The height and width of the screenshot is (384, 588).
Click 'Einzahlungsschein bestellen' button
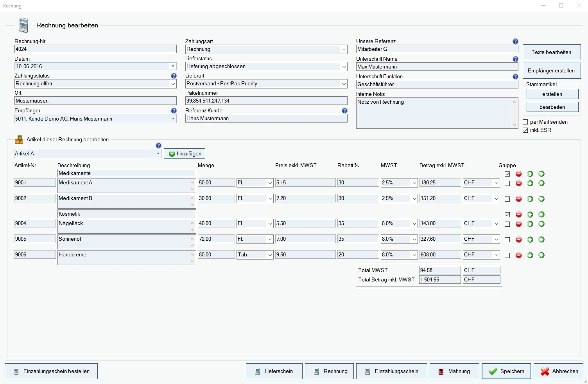51,371
